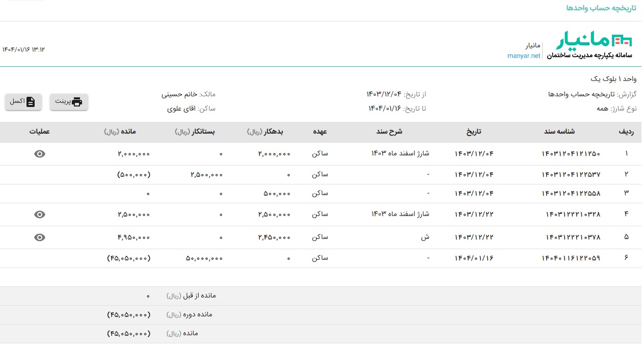Click the بدهکار column header
The height and width of the screenshot is (349, 644).
[x=265, y=131]
